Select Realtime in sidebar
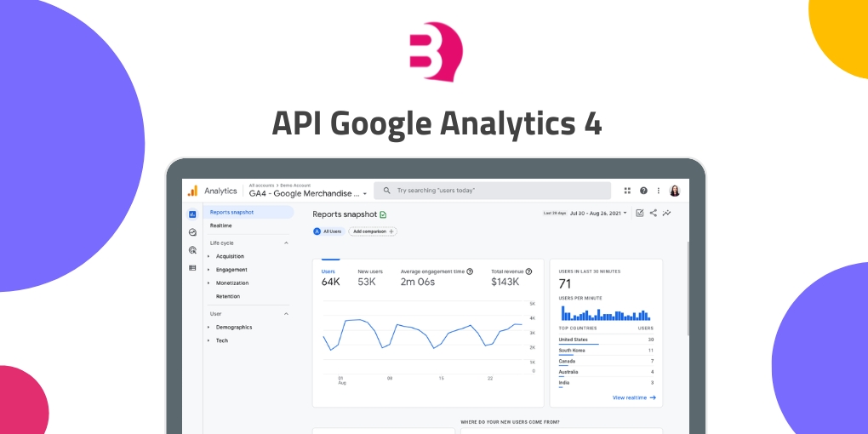The height and width of the screenshot is (434, 868). (221, 226)
